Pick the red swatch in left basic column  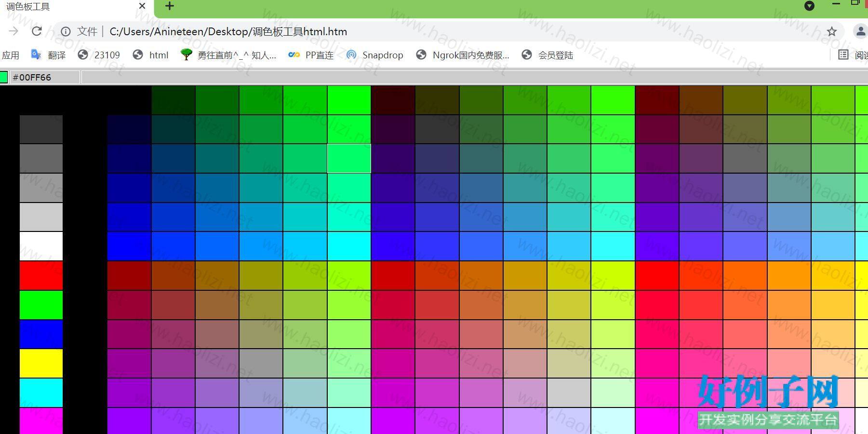pyautogui.click(x=41, y=275)
